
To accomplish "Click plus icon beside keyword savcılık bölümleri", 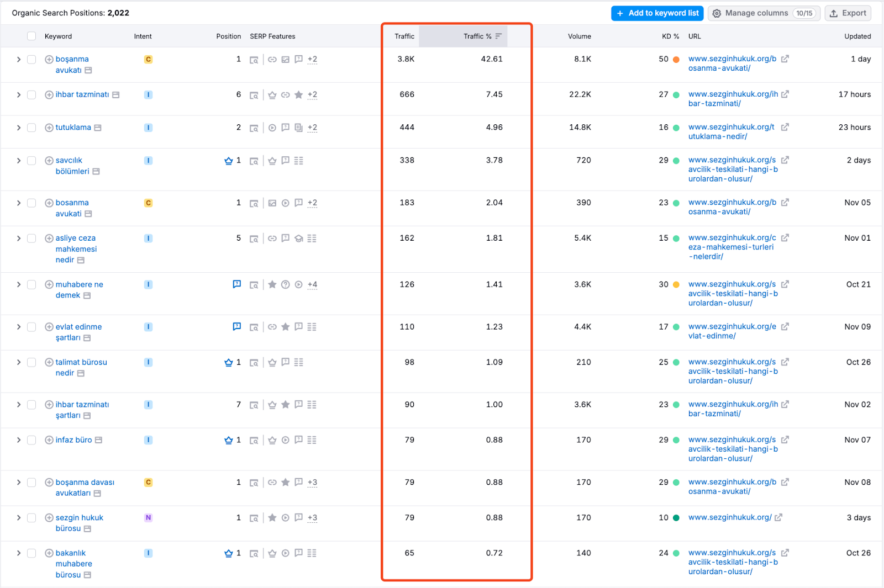I will click(49, 161).
